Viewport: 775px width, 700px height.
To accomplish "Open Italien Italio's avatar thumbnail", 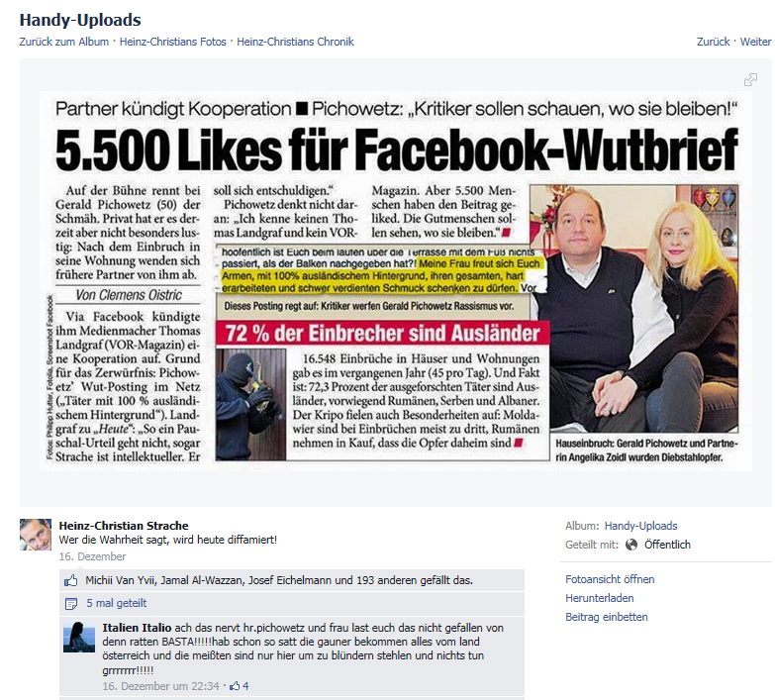I will tap(79, 638).
